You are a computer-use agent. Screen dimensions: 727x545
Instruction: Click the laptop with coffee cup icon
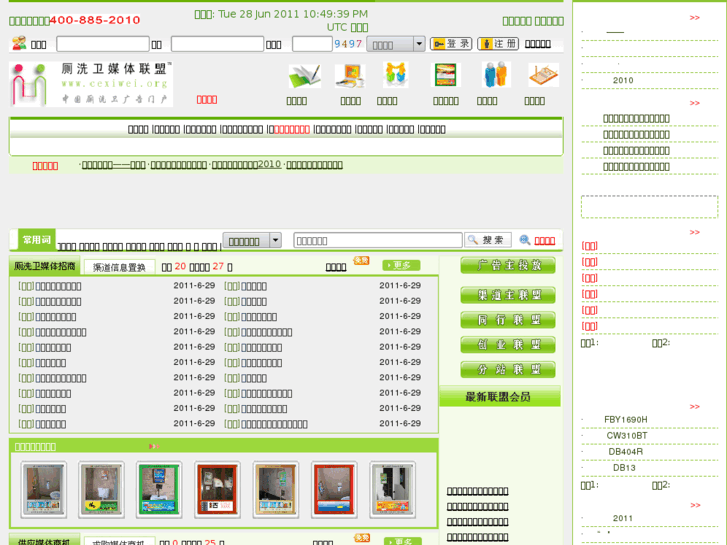351,76
